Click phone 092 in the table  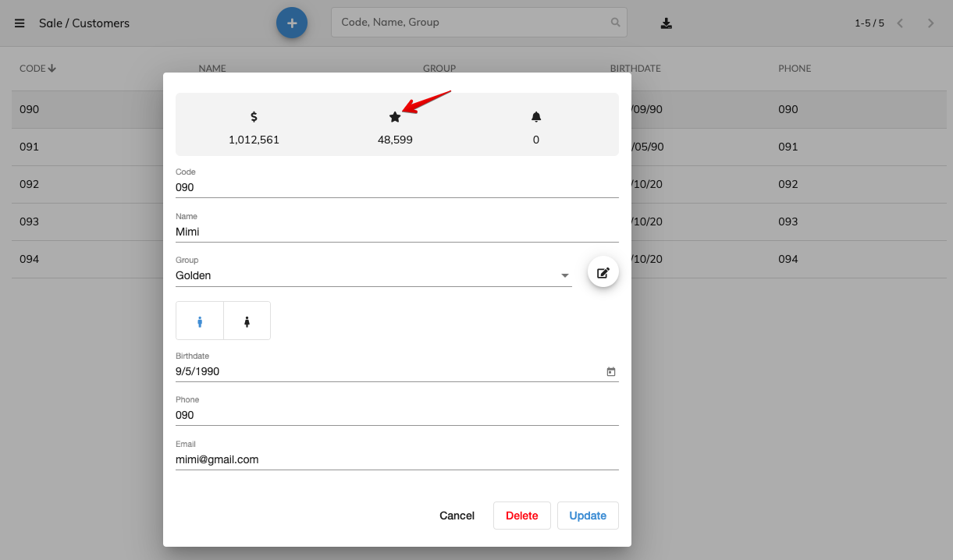(x=788, y=184)
